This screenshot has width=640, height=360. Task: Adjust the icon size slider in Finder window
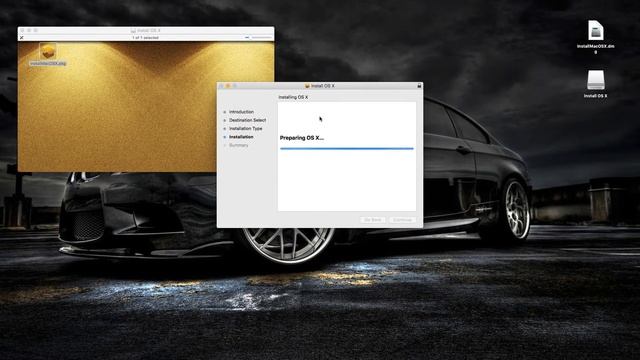tap(259, 38)
